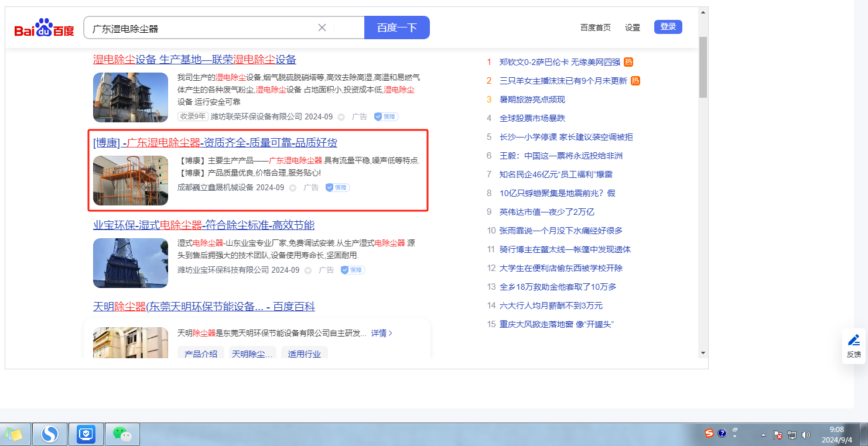Click the 热 badge next to 郑钦文 headline
The width and height of the screenshot is (868, 446).
point(628,62)
